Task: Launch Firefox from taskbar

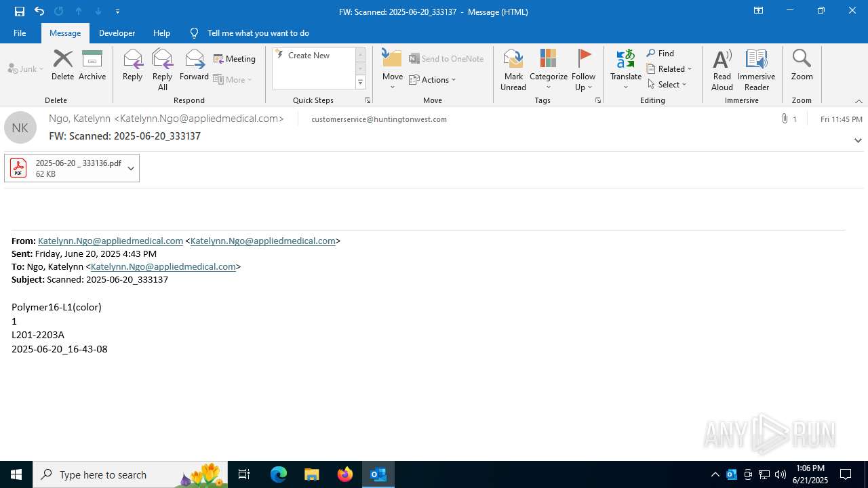Action: (345, 474)
